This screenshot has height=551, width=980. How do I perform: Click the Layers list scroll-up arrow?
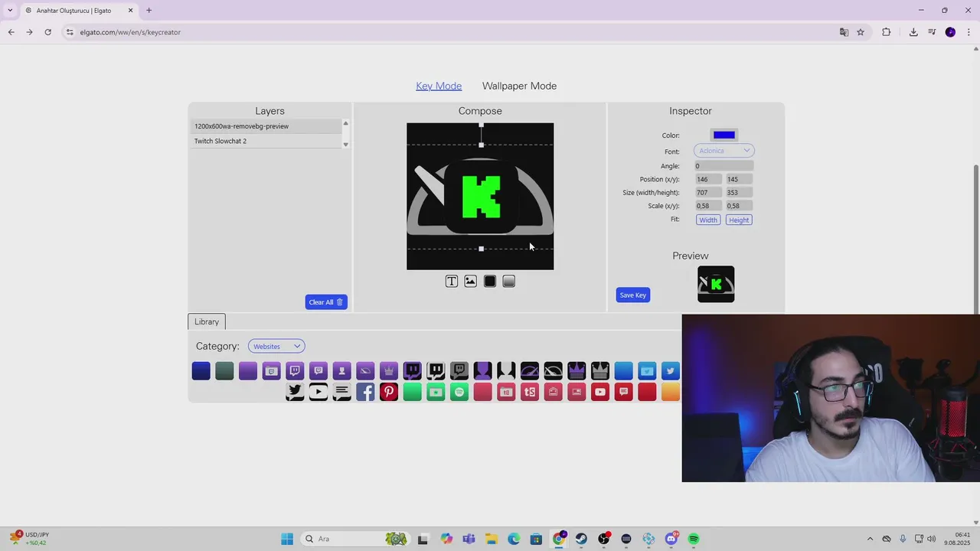tap(345, 123)
